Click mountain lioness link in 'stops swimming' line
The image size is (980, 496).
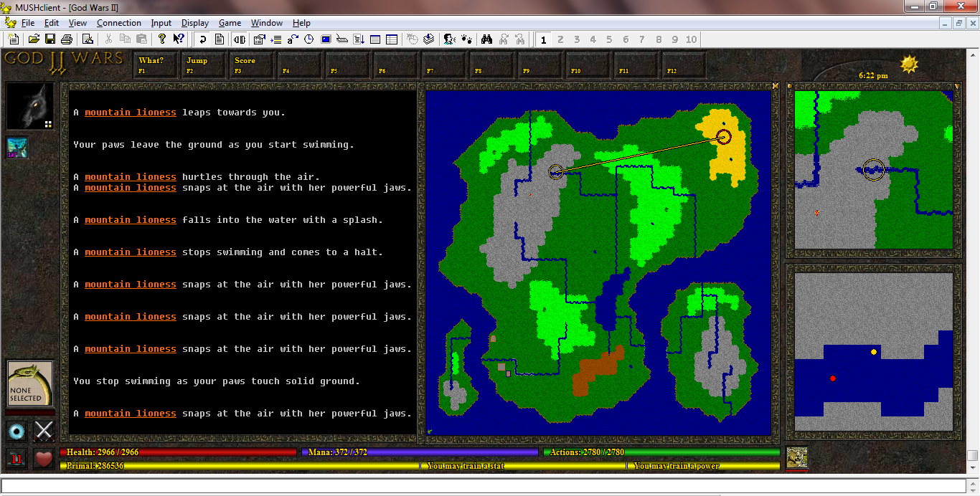[131, 252]
